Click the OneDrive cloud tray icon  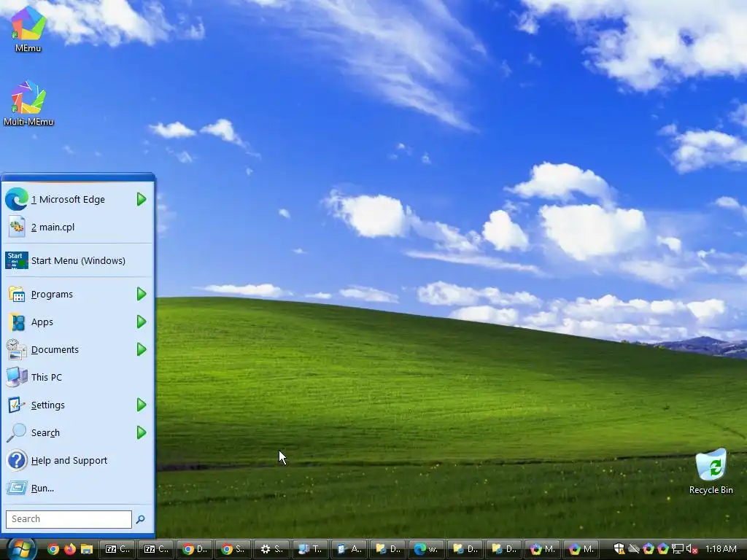click(x=634, y=549)
